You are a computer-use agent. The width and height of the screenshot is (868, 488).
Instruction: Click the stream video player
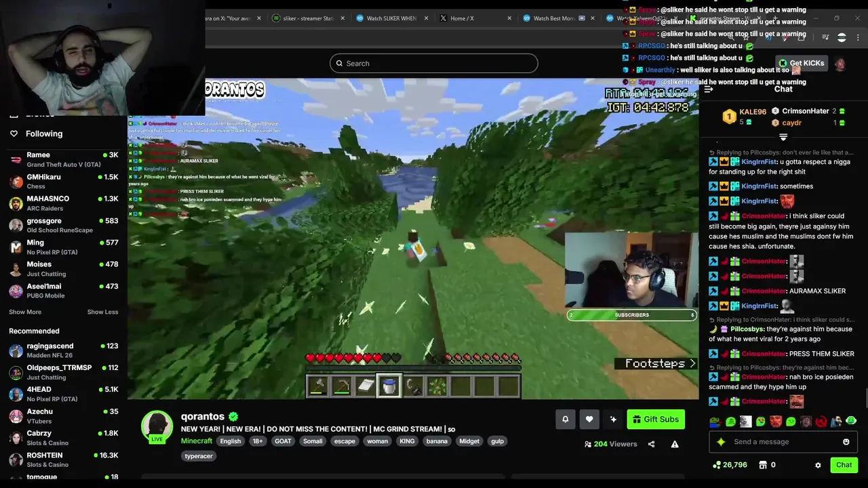point(413,239)
